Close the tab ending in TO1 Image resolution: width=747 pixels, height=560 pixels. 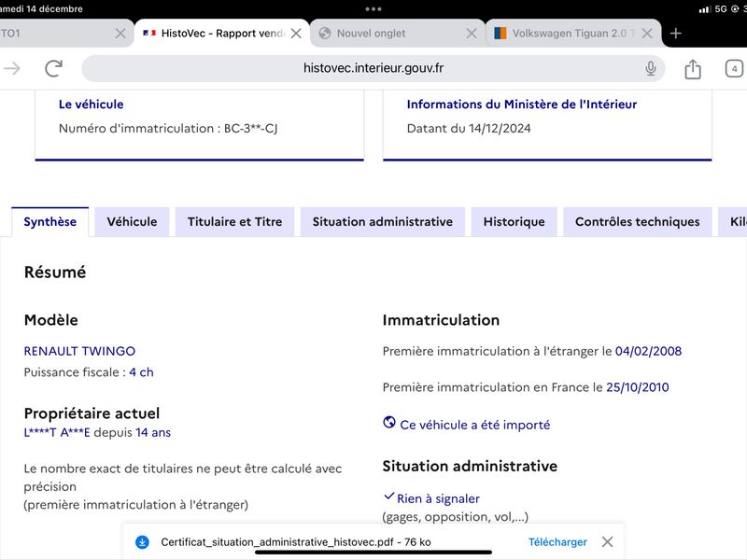120,34
